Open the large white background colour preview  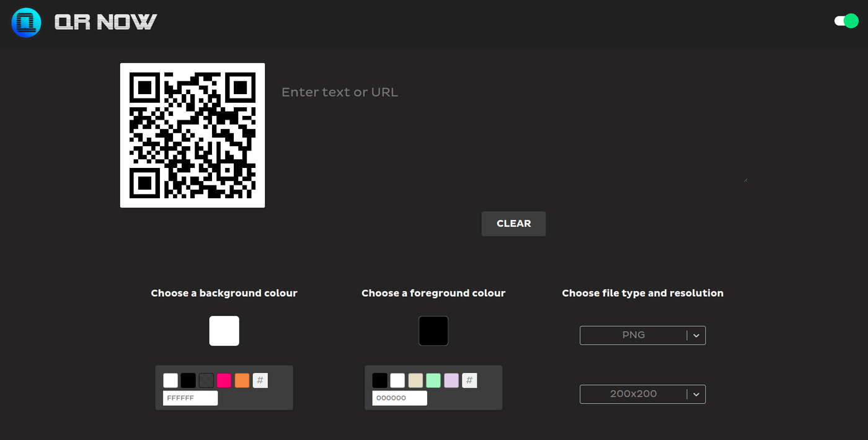coord(224,331)
